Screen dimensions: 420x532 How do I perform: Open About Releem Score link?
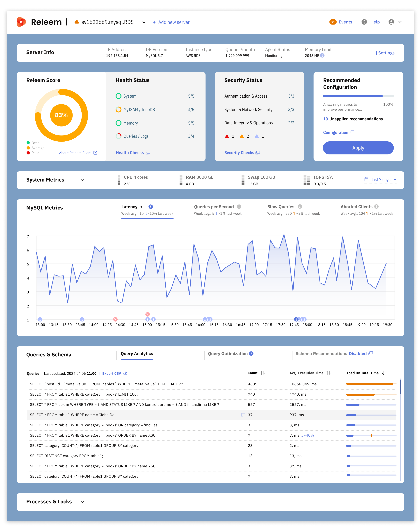point(75,153)
